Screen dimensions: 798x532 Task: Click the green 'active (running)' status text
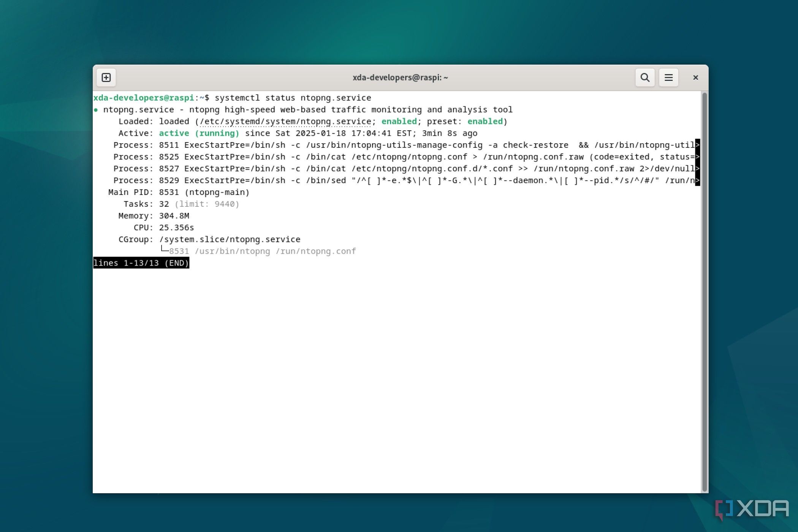click(199, 133)
